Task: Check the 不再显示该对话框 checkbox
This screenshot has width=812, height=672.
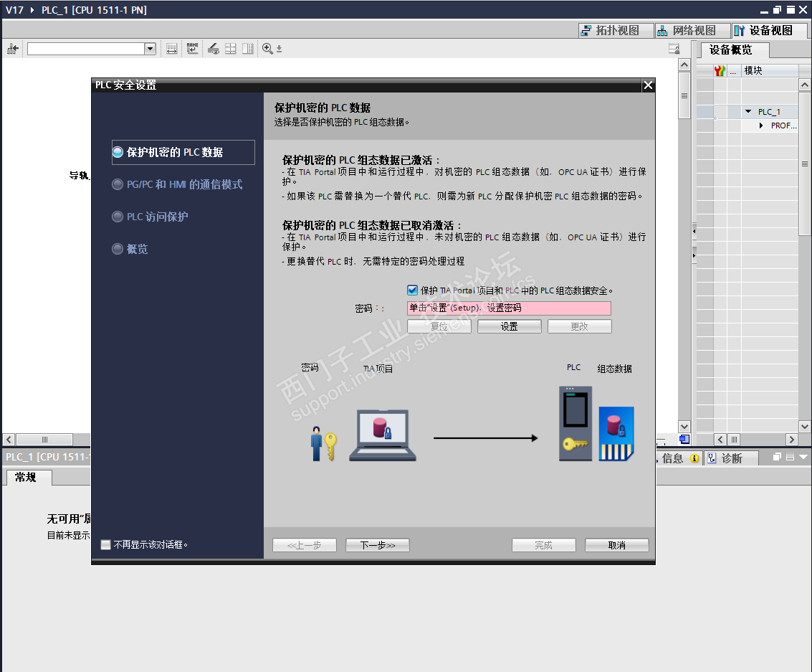Action: [105, 544]
